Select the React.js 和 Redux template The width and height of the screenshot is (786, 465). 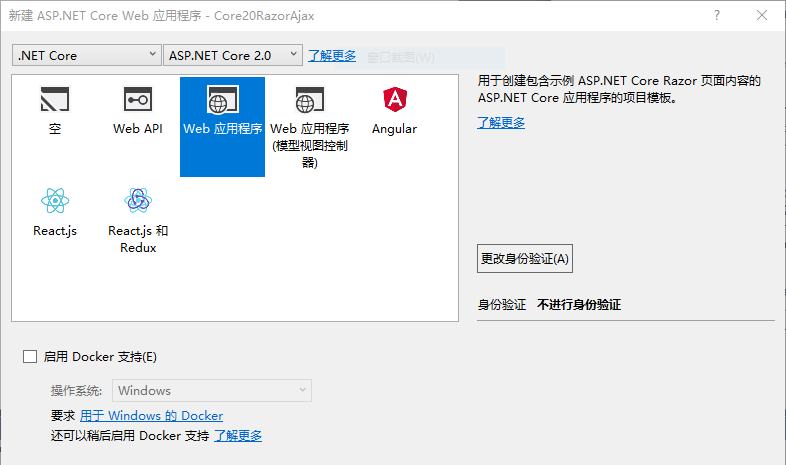(138, 221)
